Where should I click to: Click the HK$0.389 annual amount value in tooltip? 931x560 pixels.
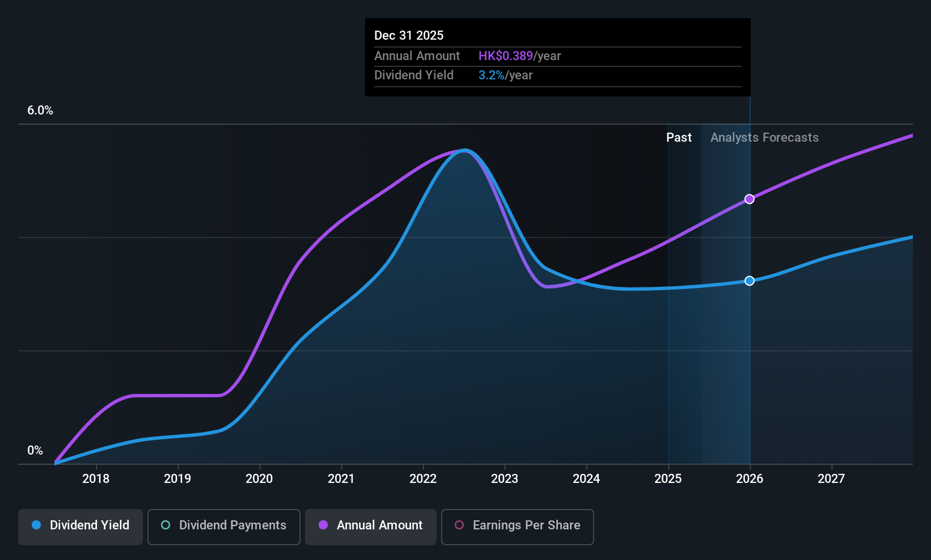(x=506, y=56)
